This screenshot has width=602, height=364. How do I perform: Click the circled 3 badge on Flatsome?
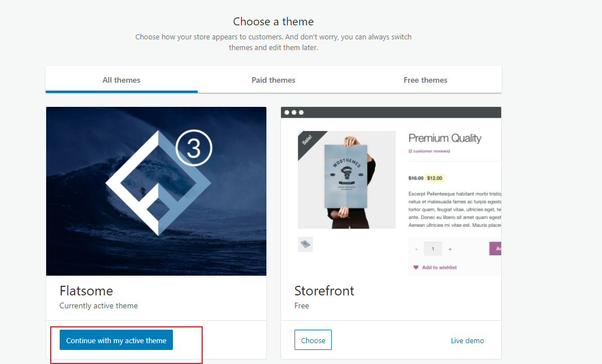[193, 148]
